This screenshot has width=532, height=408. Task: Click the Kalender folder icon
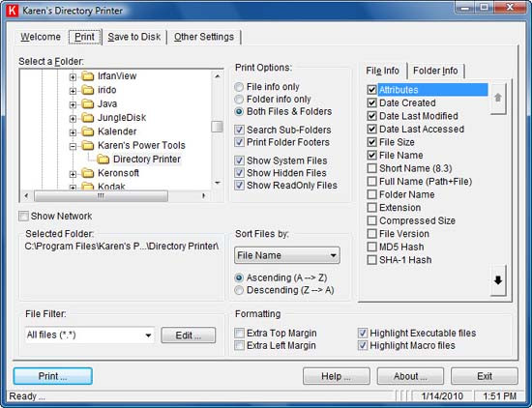point(88,131)
